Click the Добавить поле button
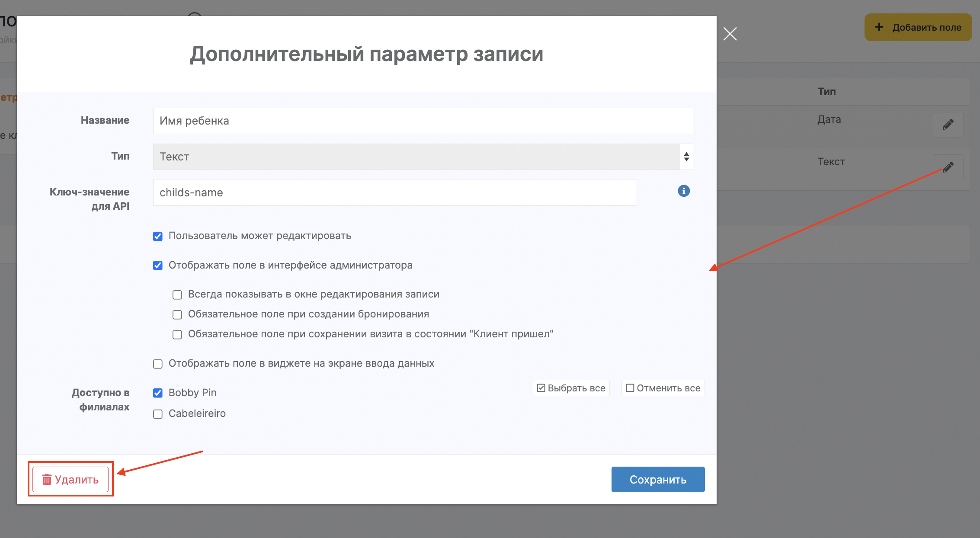This screenshot has height=538, width=980. pyautogui.click(x=918, y=27)
